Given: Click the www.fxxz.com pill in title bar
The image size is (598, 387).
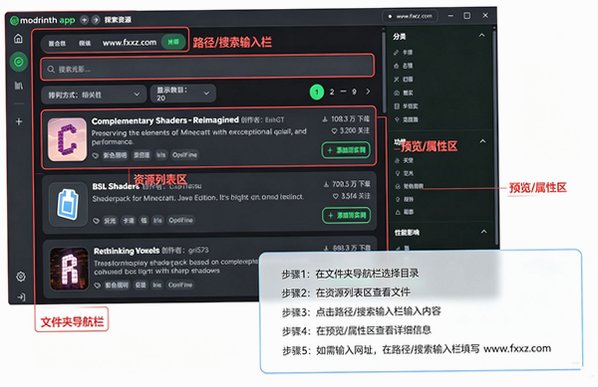Looking at the screenshot, I should click(x=410, y=16).
